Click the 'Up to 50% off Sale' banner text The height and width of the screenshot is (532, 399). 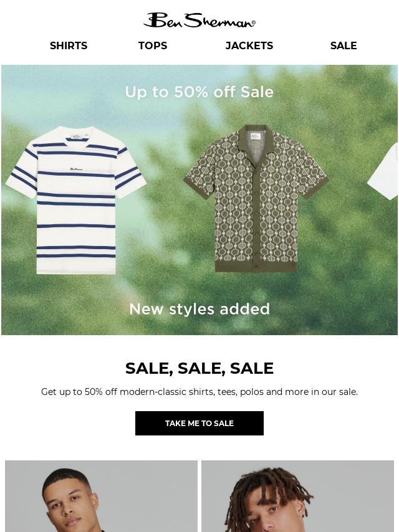click(x=199, y=92)
